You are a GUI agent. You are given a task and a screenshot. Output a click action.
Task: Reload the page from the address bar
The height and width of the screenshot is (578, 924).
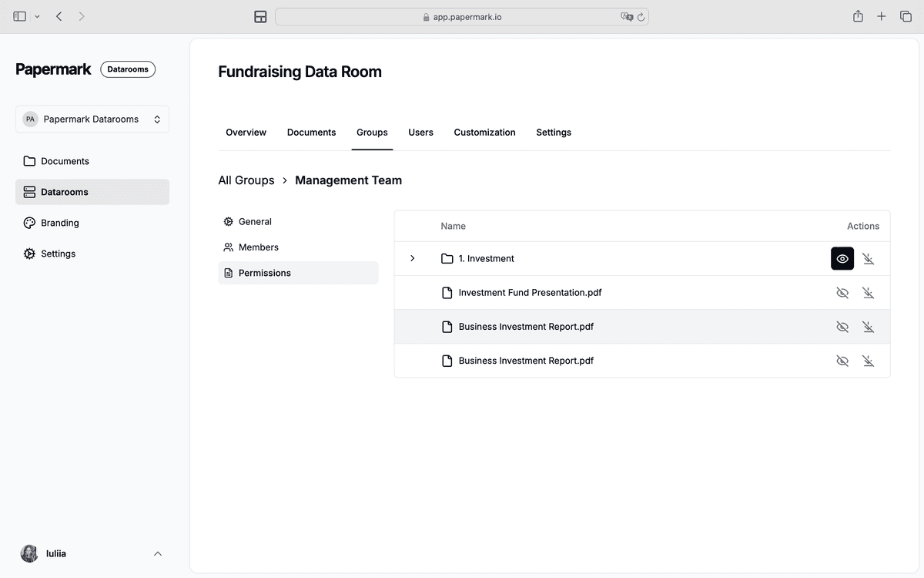click(641, 16)
